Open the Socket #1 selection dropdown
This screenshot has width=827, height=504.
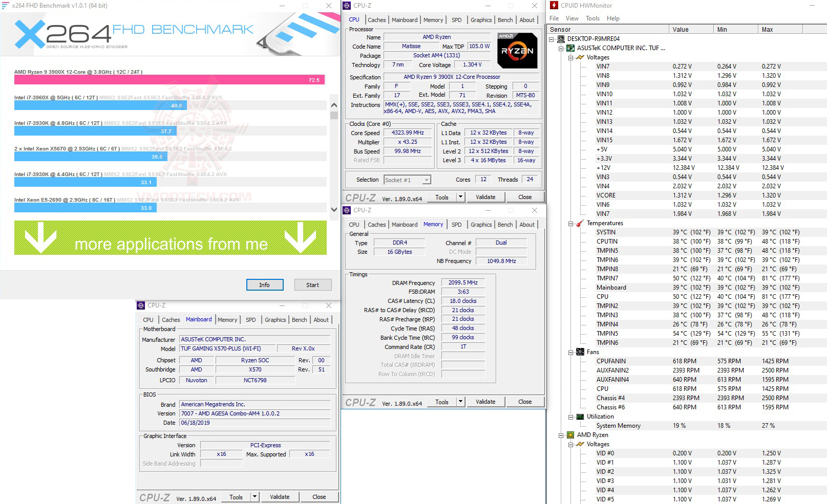click(427, 180)
